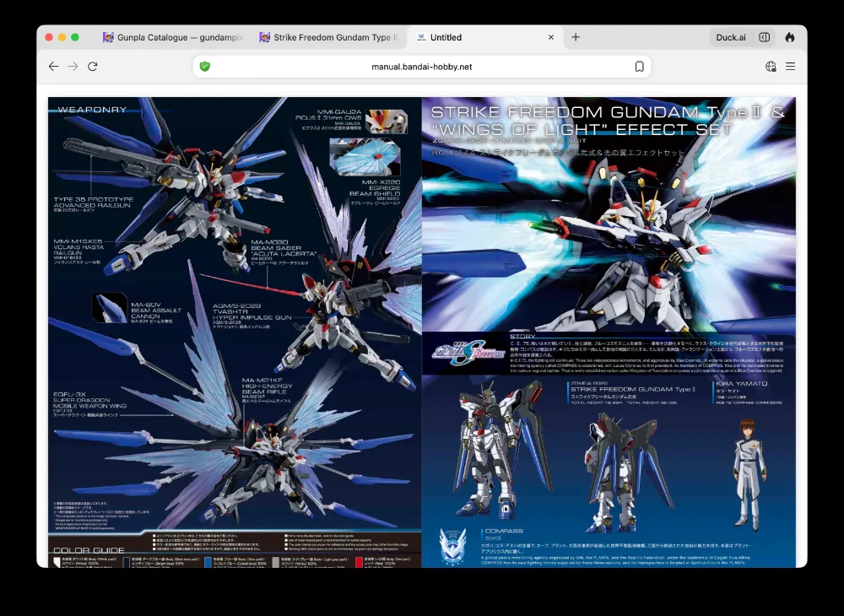Toggle the sidebar panel icon

point(764,37)
